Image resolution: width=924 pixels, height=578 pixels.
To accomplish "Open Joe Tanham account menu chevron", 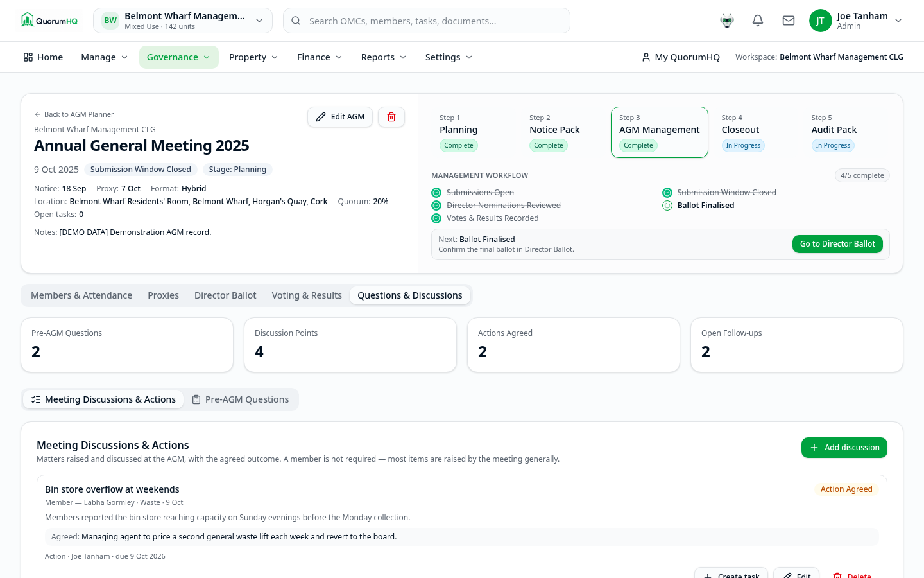I will (x=898, y=21).
